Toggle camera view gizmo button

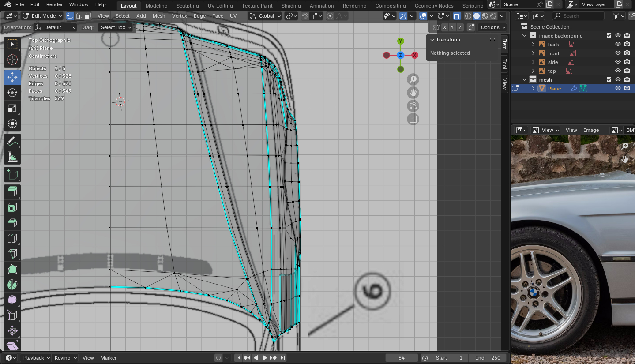[x=413, y=106]
